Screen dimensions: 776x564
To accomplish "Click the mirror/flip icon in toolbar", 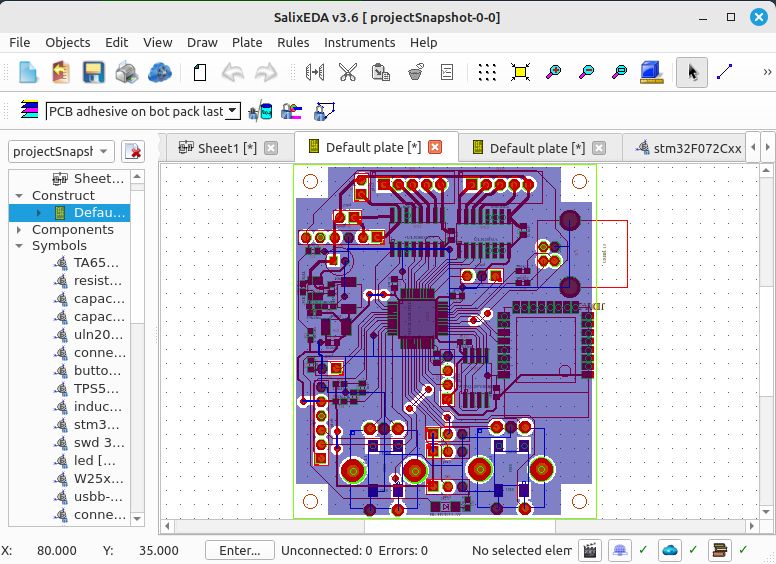I will (x=315, y=72).
